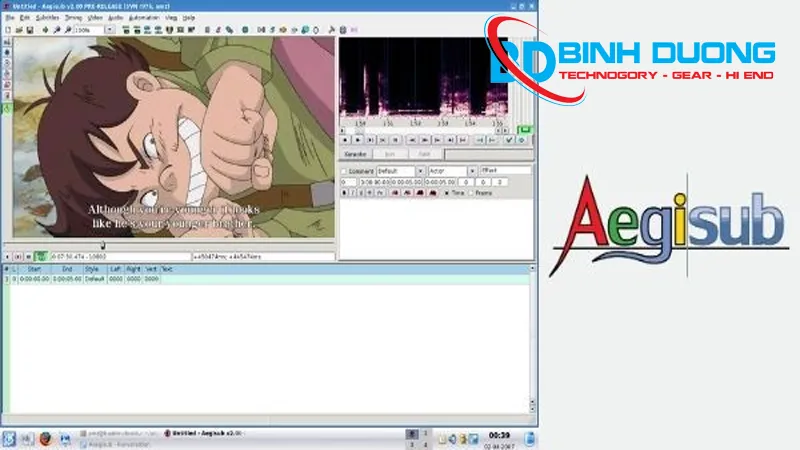Click the video zoom out magnifier icon

[67, 30]
